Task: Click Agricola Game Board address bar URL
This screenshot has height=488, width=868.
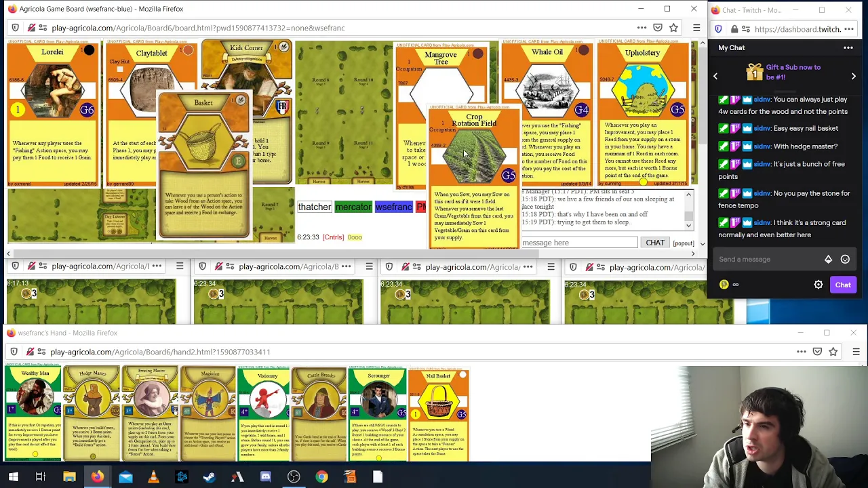Action: (198, 28)
